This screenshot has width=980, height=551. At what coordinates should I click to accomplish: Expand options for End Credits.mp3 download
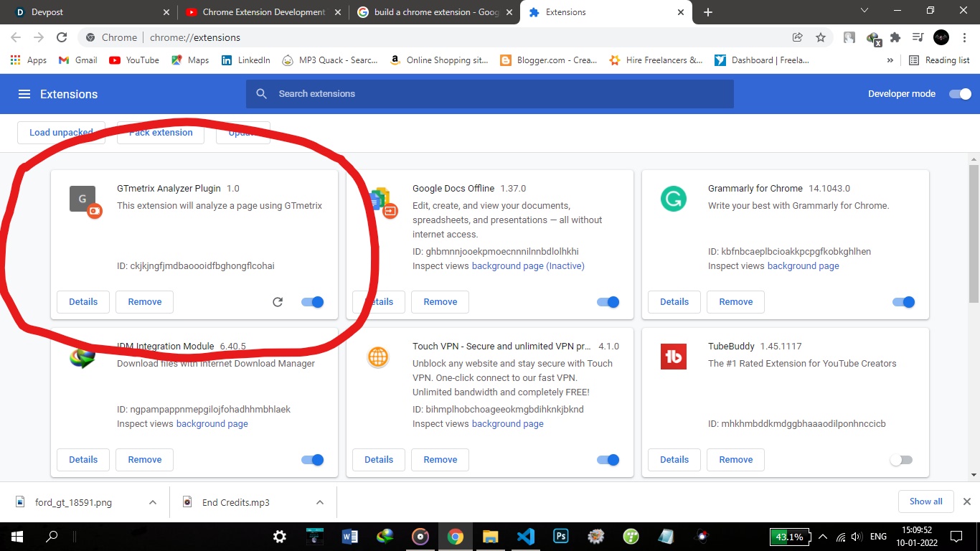(x=320, y=502)
